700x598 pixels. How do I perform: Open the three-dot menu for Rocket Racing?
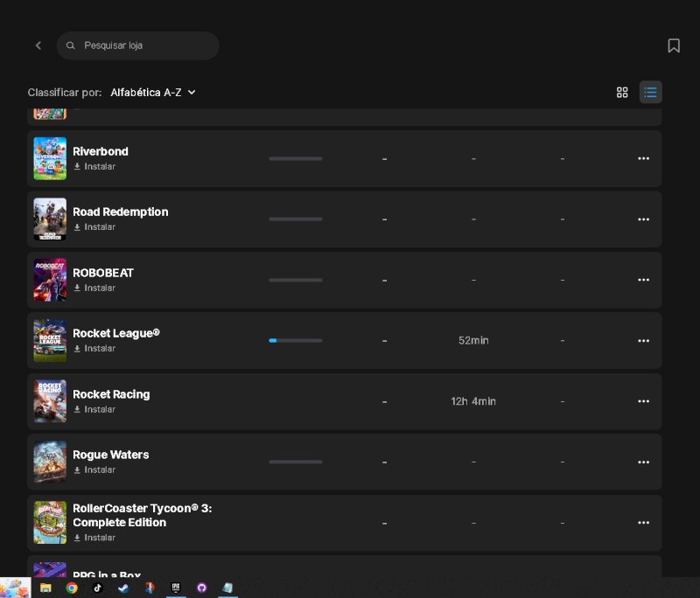click(x=643, y=401)
